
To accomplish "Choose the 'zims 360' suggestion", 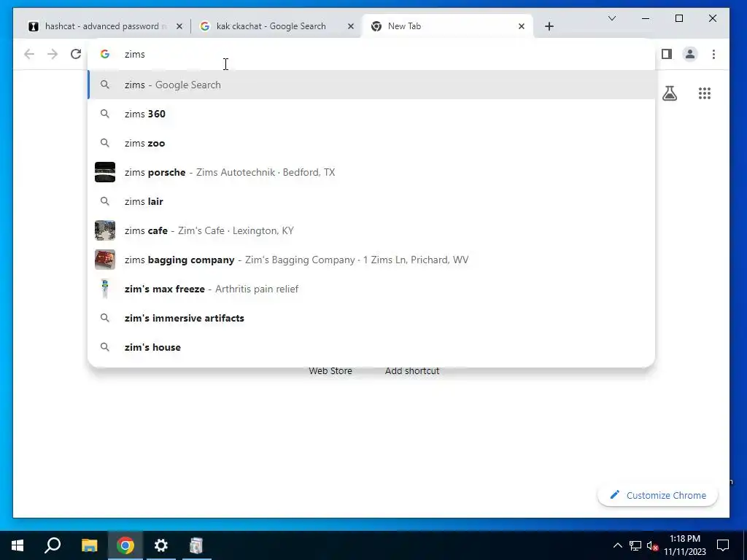I will click(371, 114).
